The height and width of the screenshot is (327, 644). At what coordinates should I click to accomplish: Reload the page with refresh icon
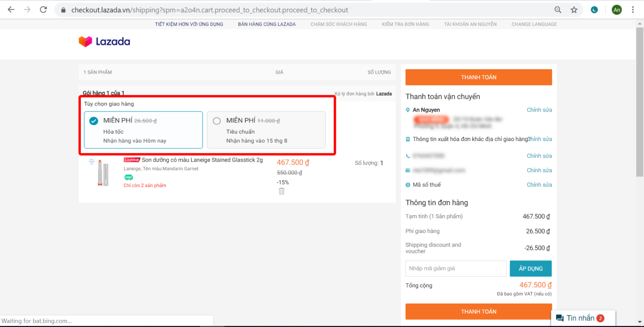[x=43, y=10]
